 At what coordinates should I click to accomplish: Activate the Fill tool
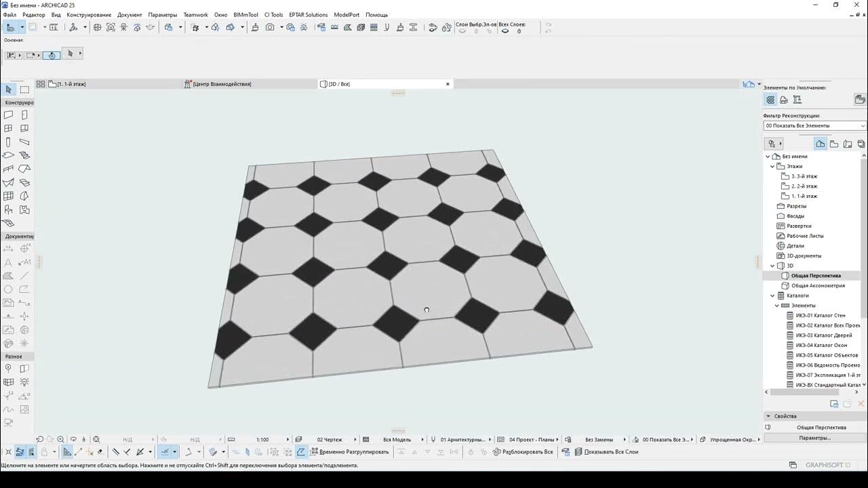click(8, 276)
